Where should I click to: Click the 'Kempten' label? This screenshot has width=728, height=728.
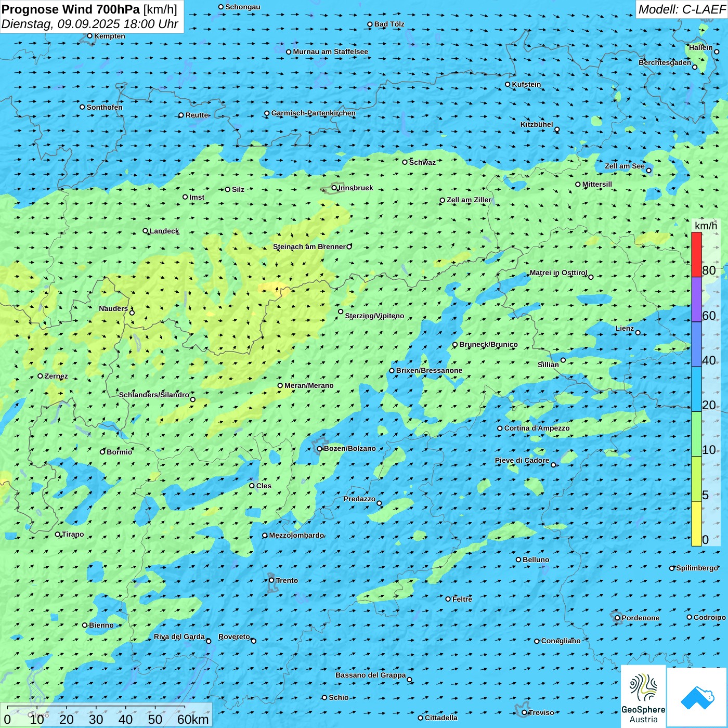coord(110,36)
